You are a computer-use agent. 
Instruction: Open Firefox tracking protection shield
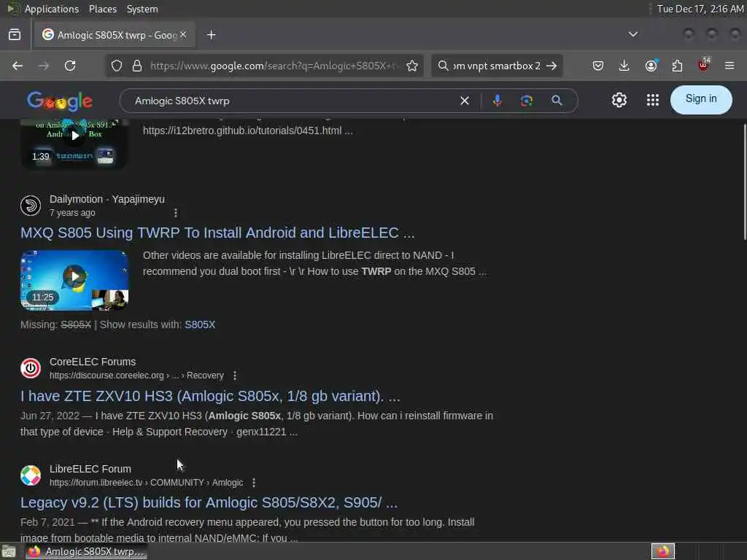click(x=117, y=66)
